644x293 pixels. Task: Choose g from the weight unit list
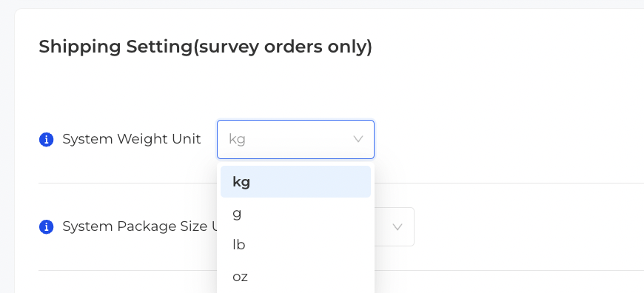click(x=295, y=213)
